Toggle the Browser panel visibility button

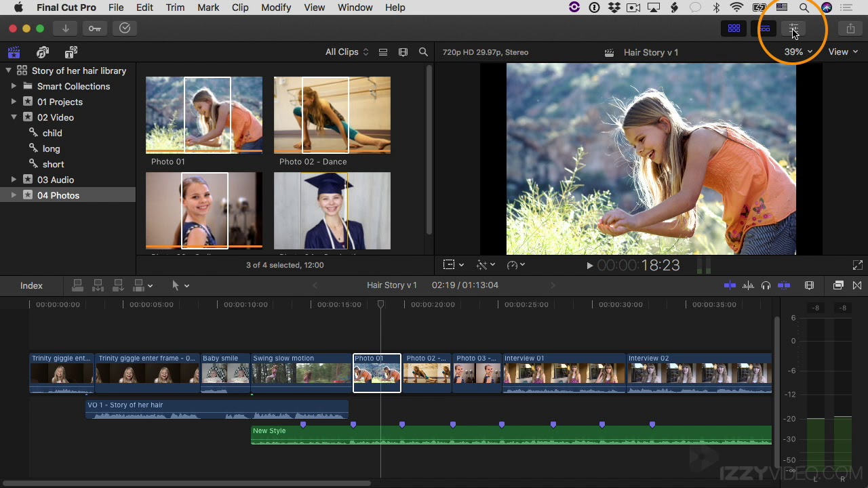(734, 28)
